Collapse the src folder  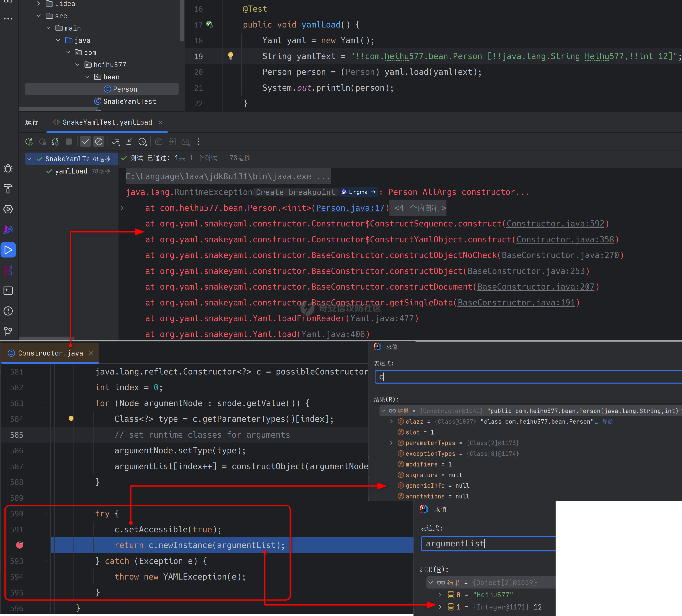pos(38,16)
